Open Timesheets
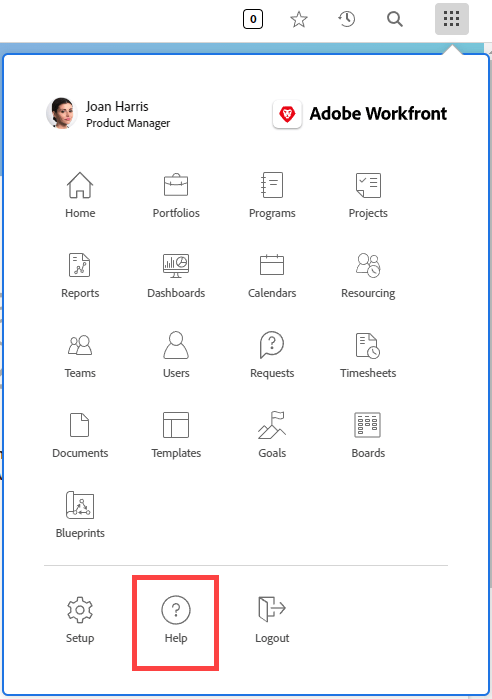This screenshot has height=699, width=492. point(368,355)
